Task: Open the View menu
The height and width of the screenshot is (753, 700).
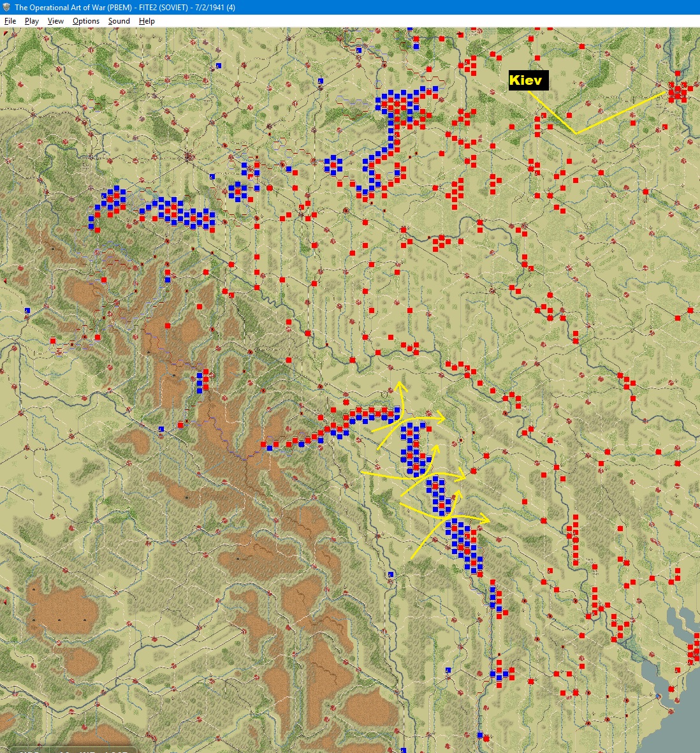Action: click(55, 21)
